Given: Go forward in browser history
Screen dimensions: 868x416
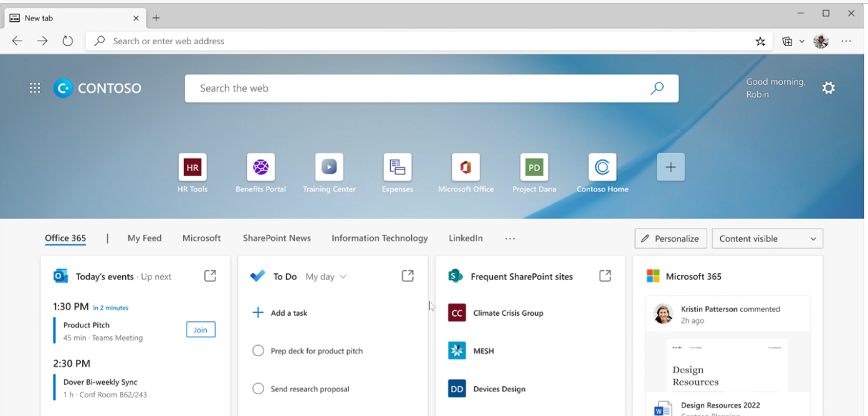Looking at the screenshot, I should (x=42, y=41).
